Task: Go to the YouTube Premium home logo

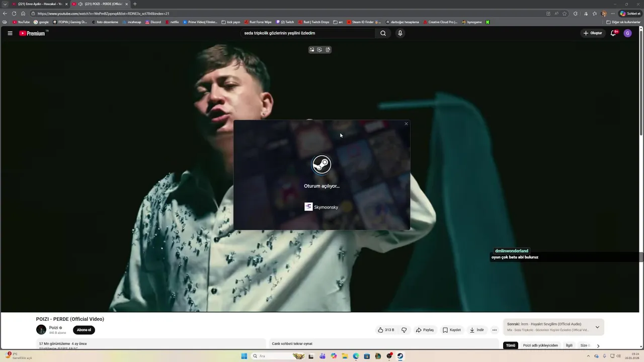Action: pyautogui.click(x=33, y=33)
